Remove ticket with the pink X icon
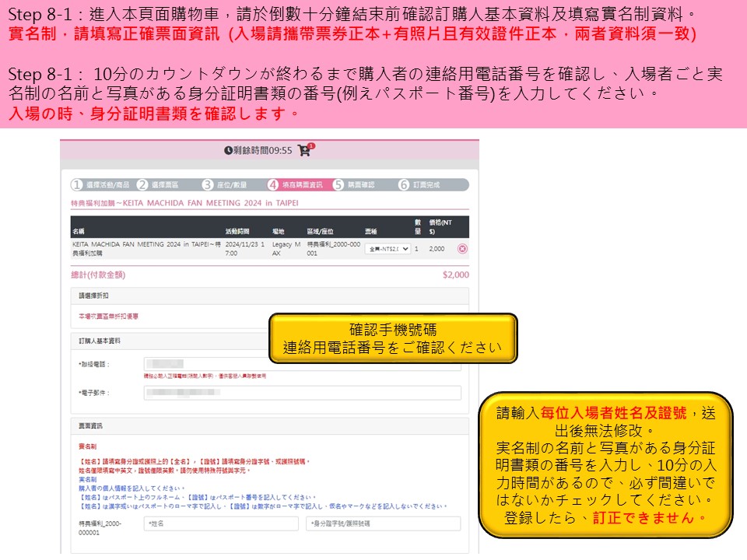Screen dimensions: 747x560 462,249
